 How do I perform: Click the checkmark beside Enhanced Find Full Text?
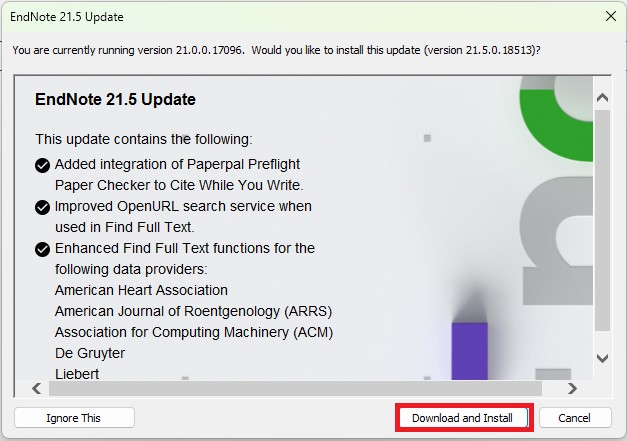(x=43, y=249)
